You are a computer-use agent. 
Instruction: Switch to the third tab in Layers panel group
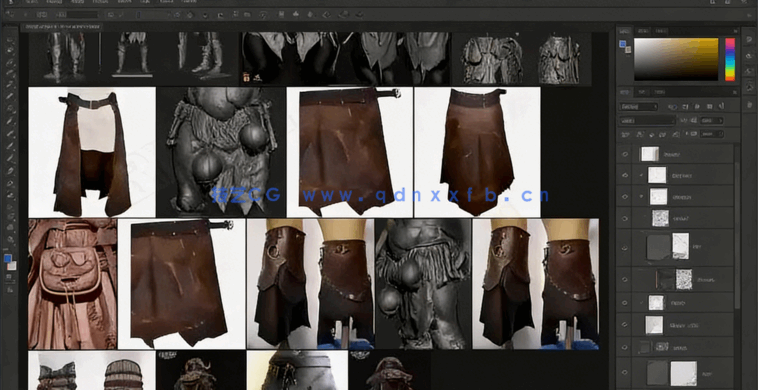click(x=660, y=92)
